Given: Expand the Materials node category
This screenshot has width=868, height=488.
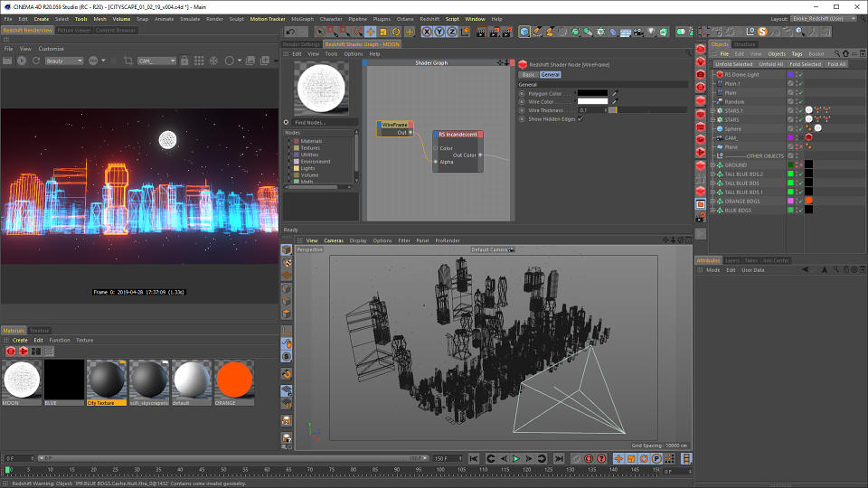Looking at the screenshot, I should click(x=289, y=141).
